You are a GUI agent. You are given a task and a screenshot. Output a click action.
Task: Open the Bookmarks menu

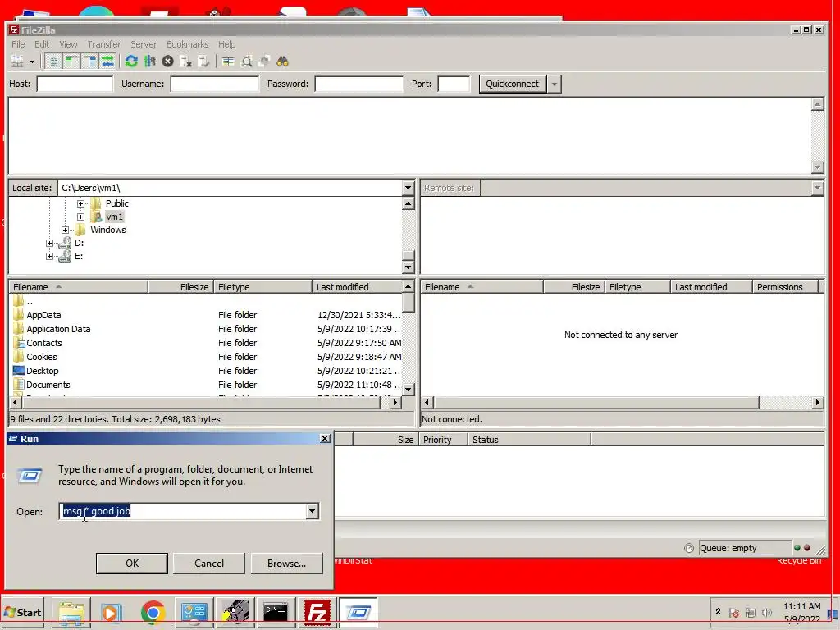(x=187, y=44)
